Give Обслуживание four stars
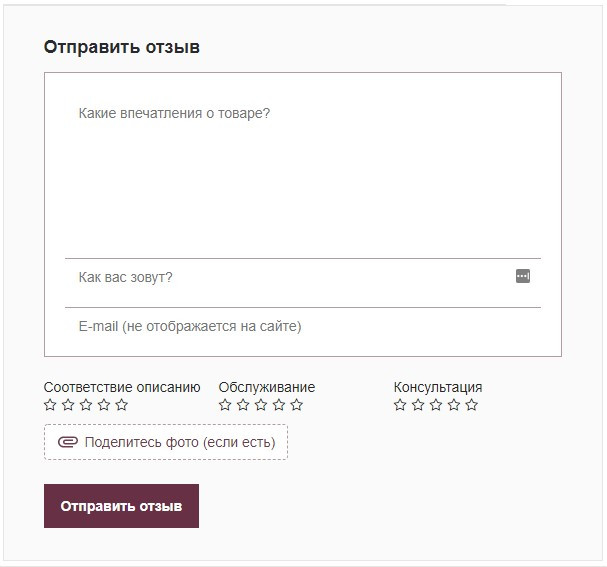Image resolution: width=607 pixels, height=567 pixels. [279, 405]
